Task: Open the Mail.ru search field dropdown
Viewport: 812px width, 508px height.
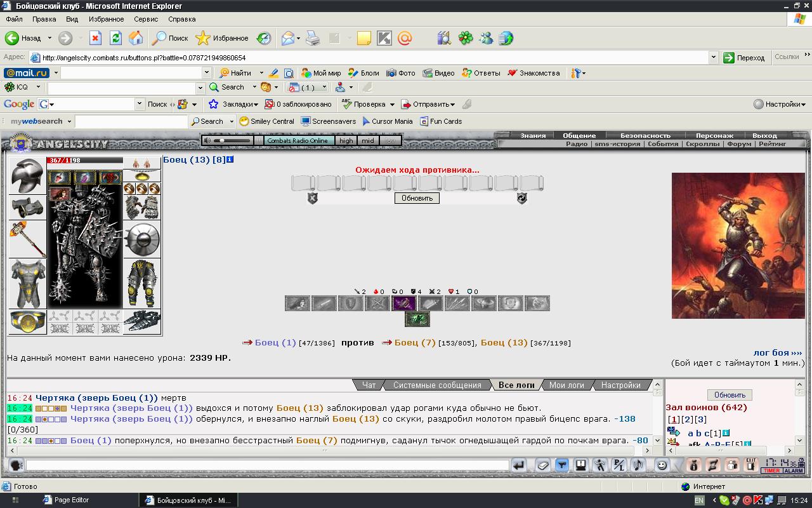Action: (x=206, y=73)
